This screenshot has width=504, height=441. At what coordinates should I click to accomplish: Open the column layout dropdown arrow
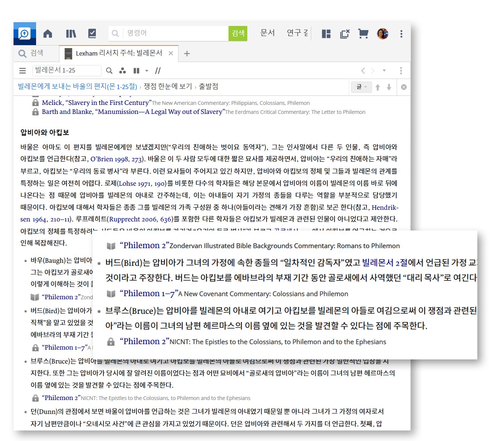(x=147, y=71)
